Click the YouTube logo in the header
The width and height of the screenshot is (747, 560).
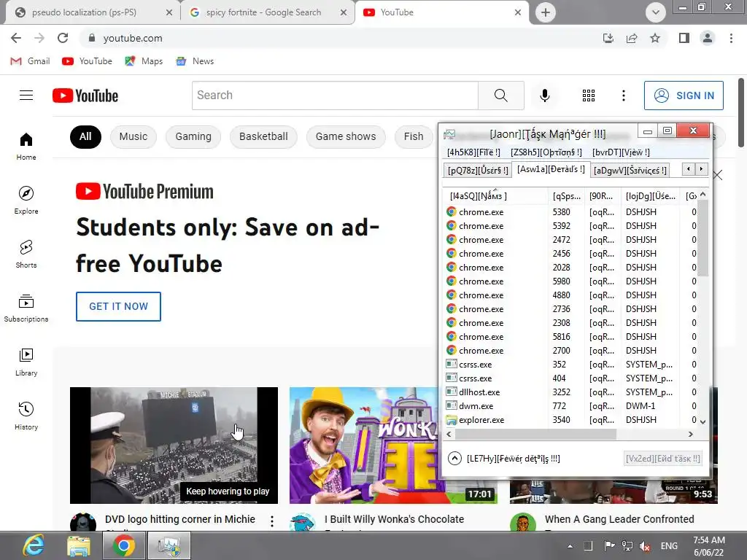tap(85, 96)
